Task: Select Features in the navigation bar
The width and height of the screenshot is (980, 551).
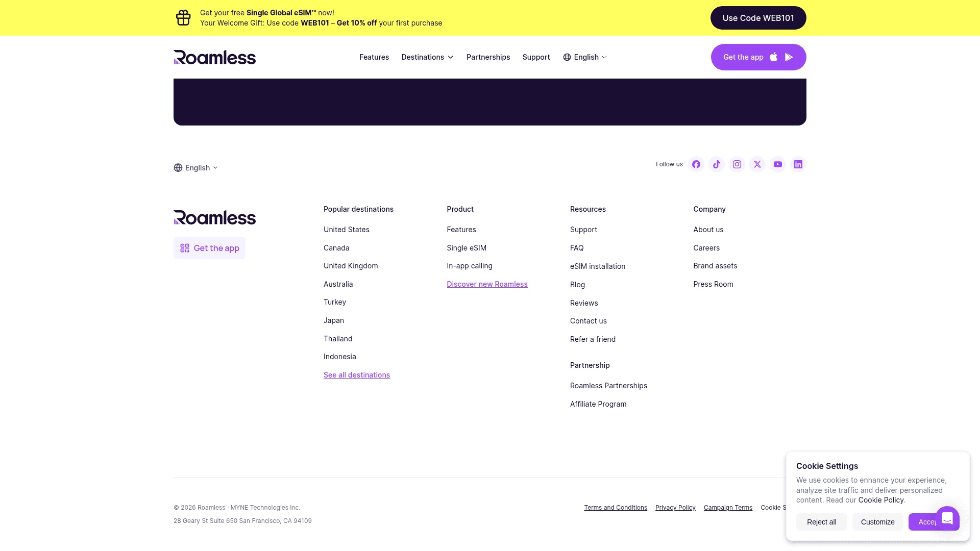Action: pyautogui.click(x=374, y=57)
